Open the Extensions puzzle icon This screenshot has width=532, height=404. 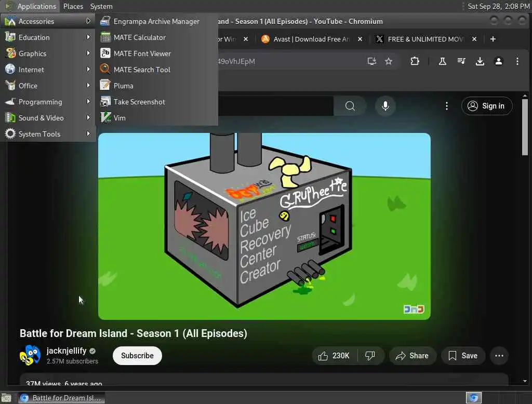tap(415, 61)
